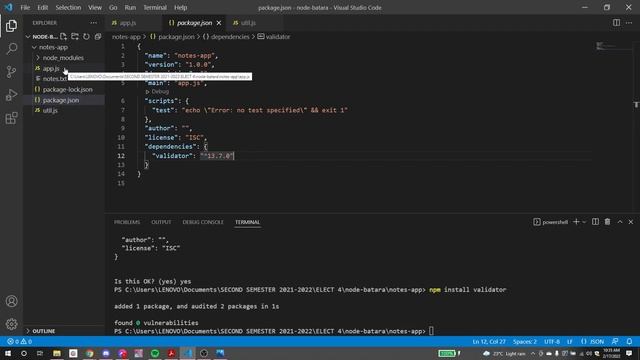Viewport: 640px width, 360px height.
Task: Open File Explorer from the taskbar
Action: coord(57,353)
